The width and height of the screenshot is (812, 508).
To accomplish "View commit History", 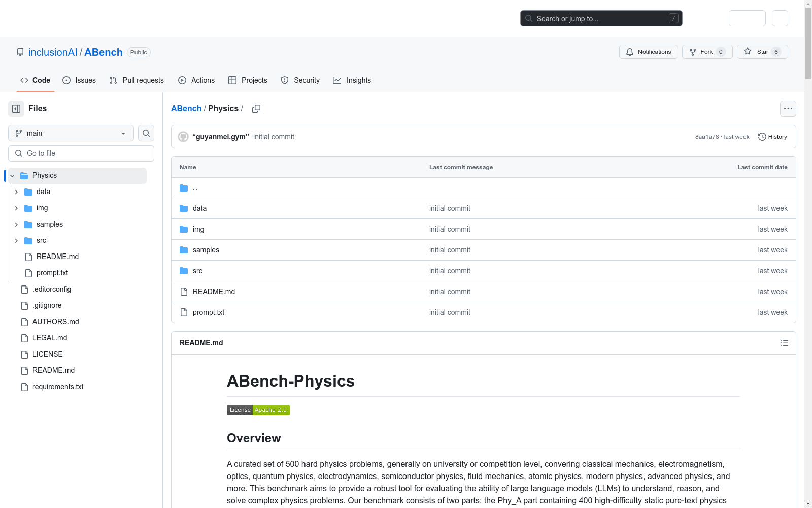I will point(773,137).
